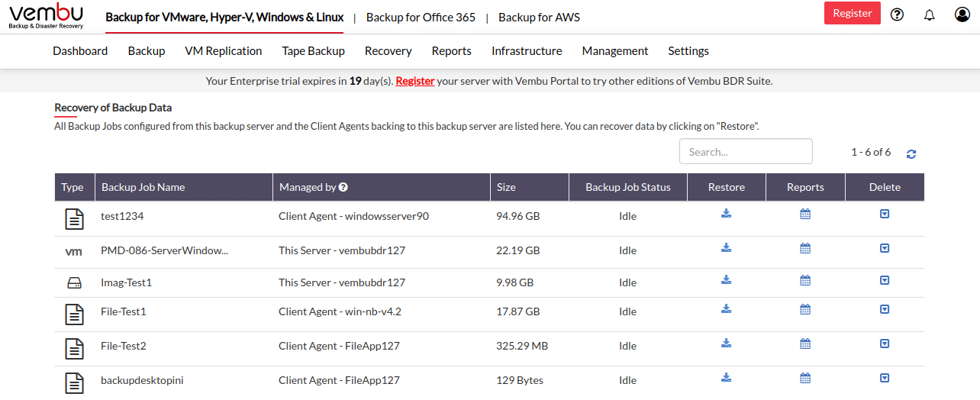Open the Backup menu
Image resolution: width=980 pixels, height=400 pixels.
[x=147, y=51]
